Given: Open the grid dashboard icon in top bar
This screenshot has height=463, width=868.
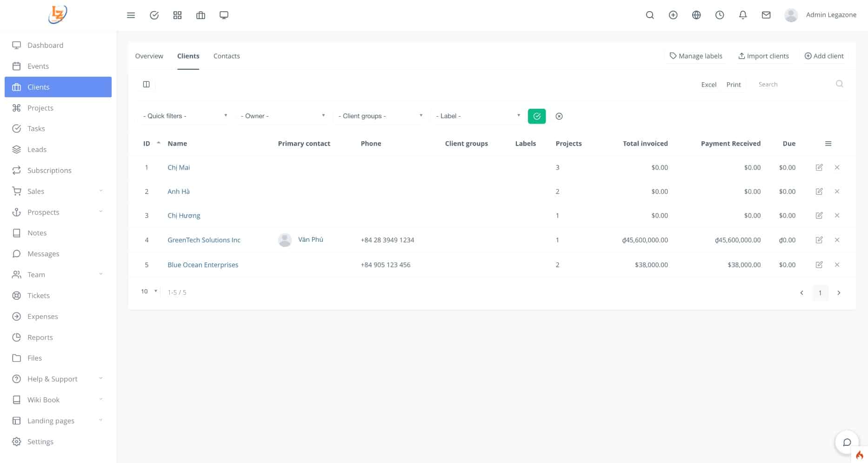Looking at the screenshot, I should click(177, 15).
